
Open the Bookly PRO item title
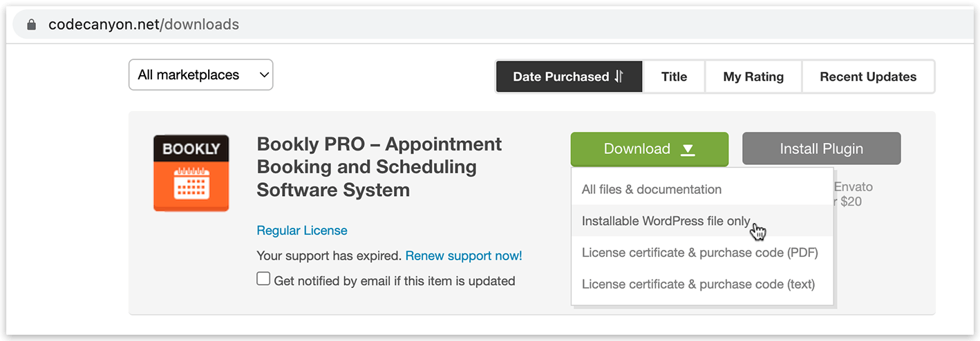[379, 166]
